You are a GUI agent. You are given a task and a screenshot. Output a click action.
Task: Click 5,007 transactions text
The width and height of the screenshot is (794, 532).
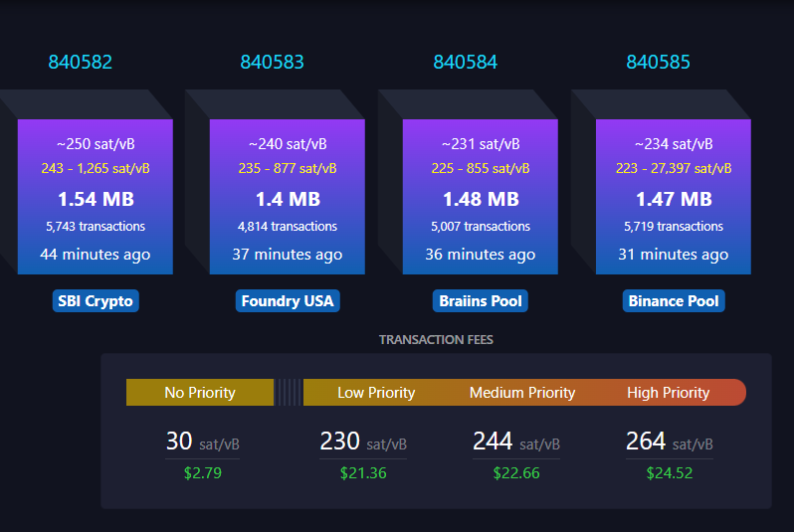coord(481,227)
